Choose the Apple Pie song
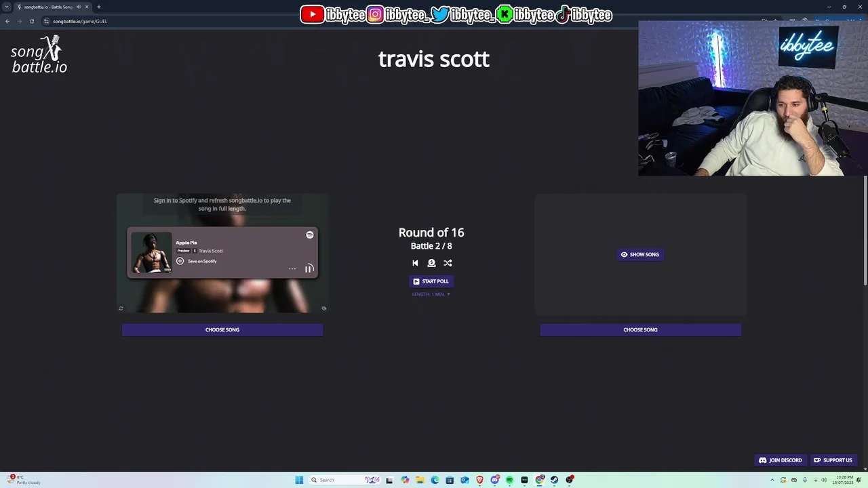868x488 pixels. [222, 329]
